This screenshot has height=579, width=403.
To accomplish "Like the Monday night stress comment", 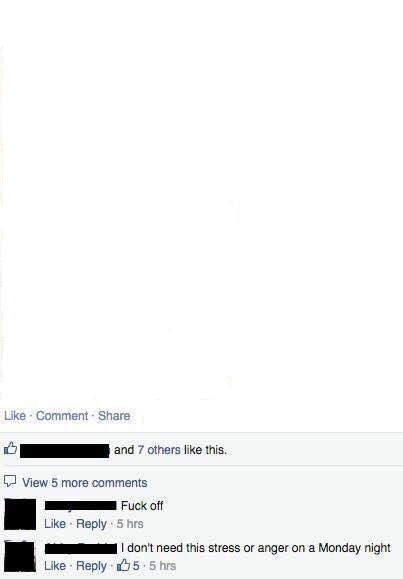I will (x=55, y=566).
